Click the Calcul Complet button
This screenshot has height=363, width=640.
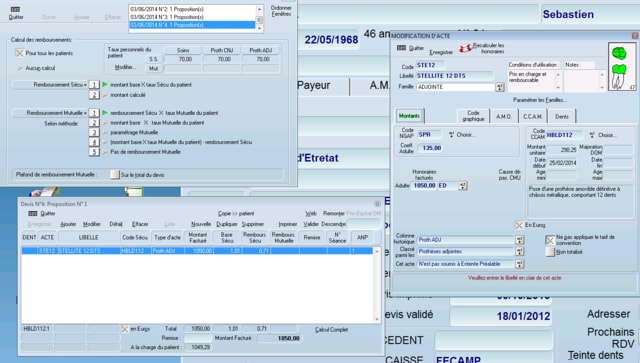coord(331,330)
